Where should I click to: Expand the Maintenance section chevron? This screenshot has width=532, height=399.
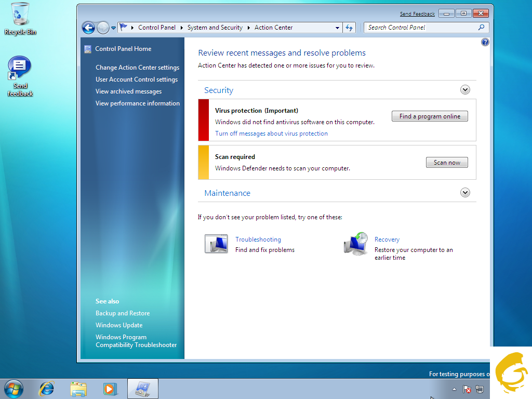[465, 193]
